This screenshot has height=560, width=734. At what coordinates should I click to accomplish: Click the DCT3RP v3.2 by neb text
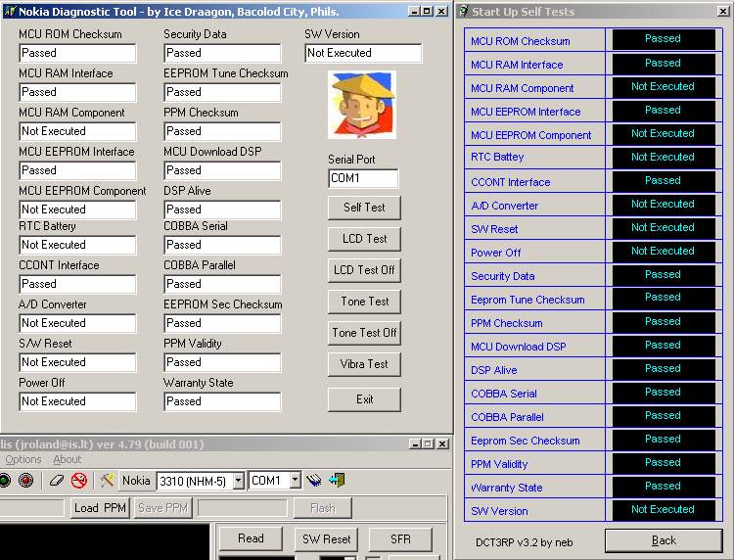click(524, 542)
